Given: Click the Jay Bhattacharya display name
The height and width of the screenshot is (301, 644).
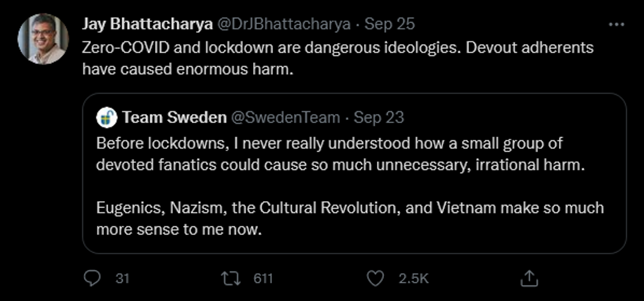Looking at the screenshot, I should coord(147,24).
